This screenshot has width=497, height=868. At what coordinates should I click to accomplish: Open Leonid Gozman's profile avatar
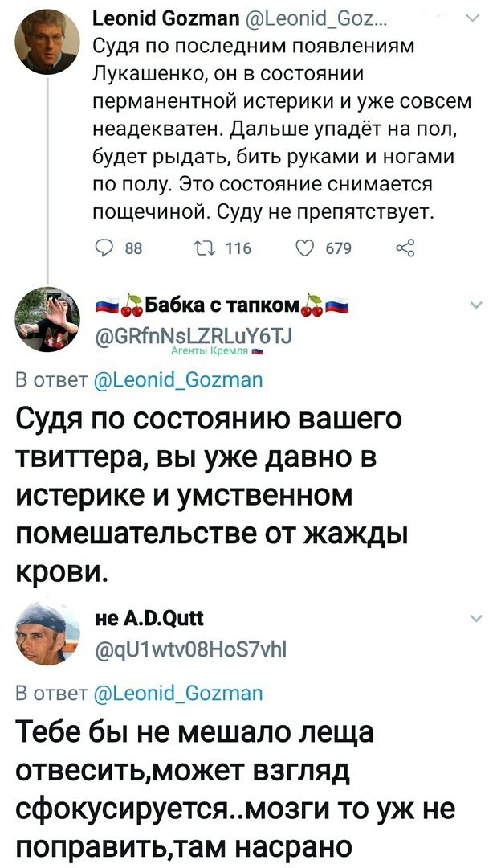pyautogui.click(x=47, y=42)
